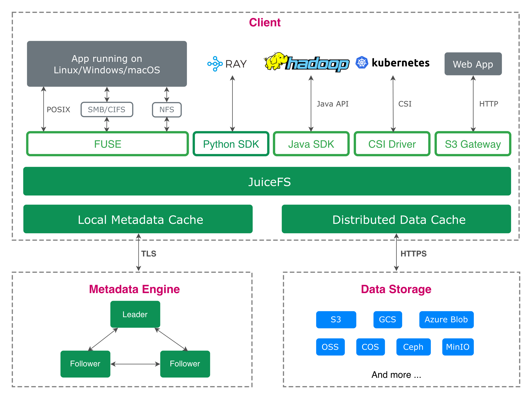The width and height of the screenshot is (532, 399).
Task: Click the Python SDK box
Action: [x=231, y=144]
